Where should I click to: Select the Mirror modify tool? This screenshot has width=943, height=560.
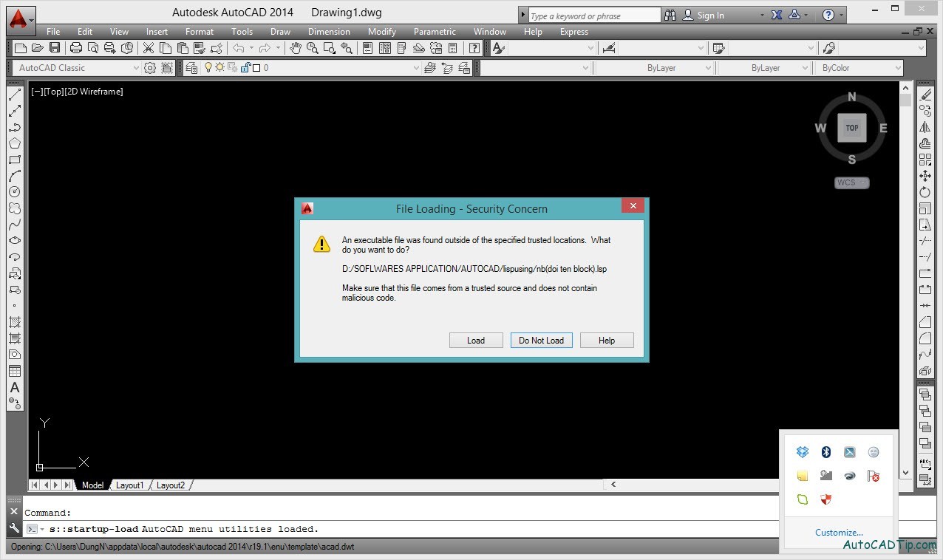[925, 127]
